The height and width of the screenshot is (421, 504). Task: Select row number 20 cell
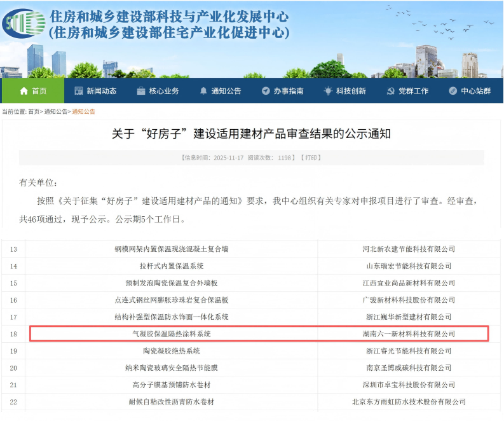click(x=13, y=368)
